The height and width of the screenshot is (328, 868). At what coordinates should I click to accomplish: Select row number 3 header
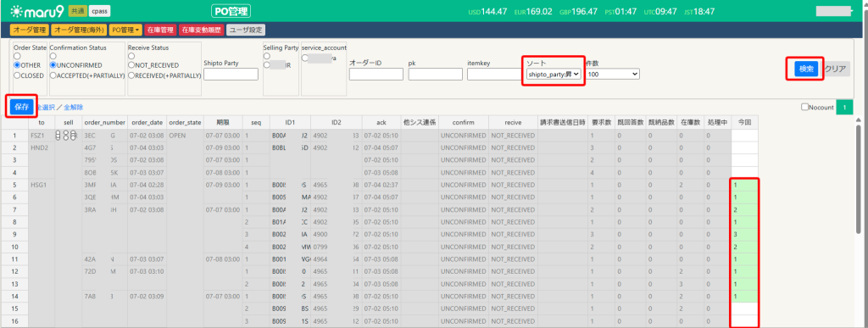(14, 160)
